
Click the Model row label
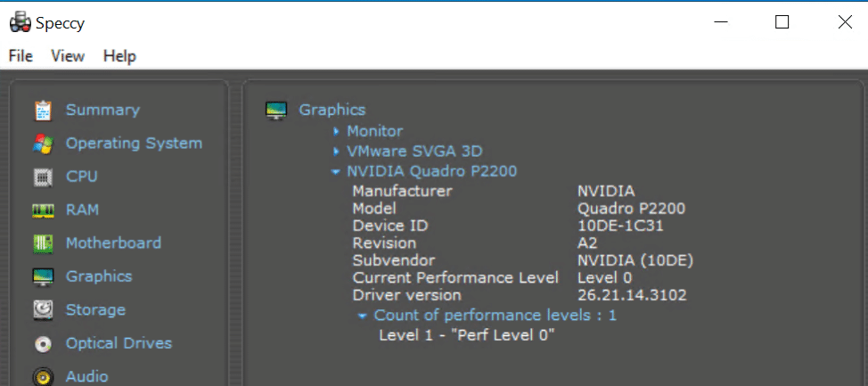pos(374,209)
